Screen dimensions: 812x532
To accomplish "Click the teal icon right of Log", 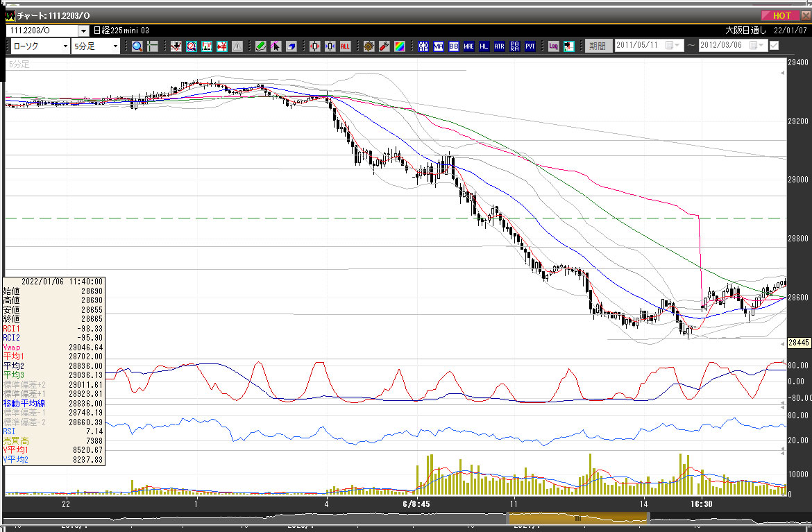I will pyautogui.click(x=568, y=46).
